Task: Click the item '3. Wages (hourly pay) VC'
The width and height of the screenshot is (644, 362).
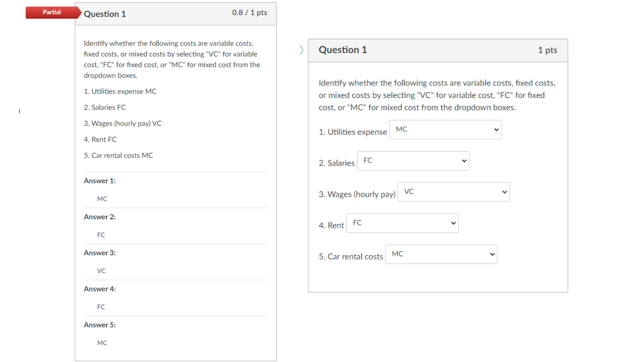Action: pos(122,123)
